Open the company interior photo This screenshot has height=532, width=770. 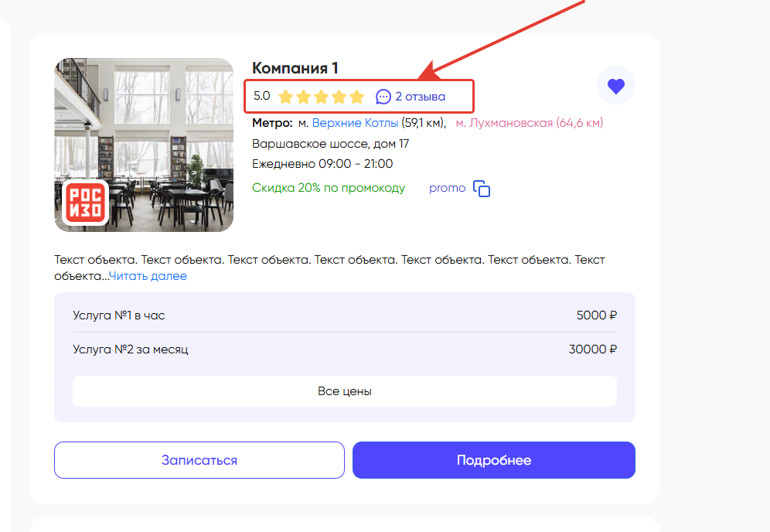coord(144,124)
